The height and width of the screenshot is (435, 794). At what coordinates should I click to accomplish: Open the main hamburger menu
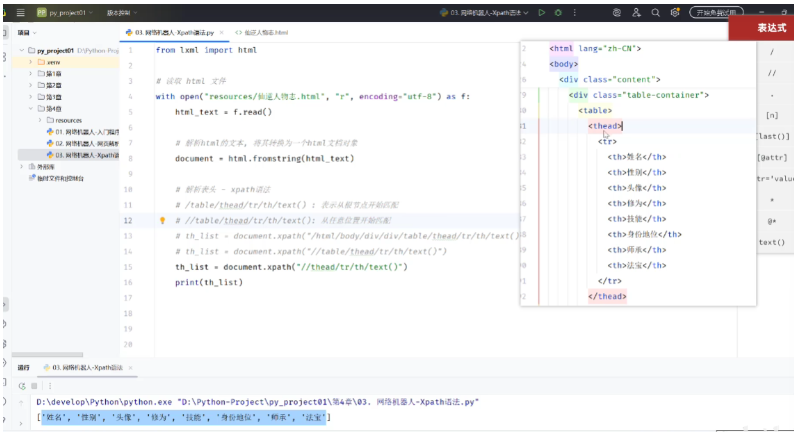click(x=20, y=13)
